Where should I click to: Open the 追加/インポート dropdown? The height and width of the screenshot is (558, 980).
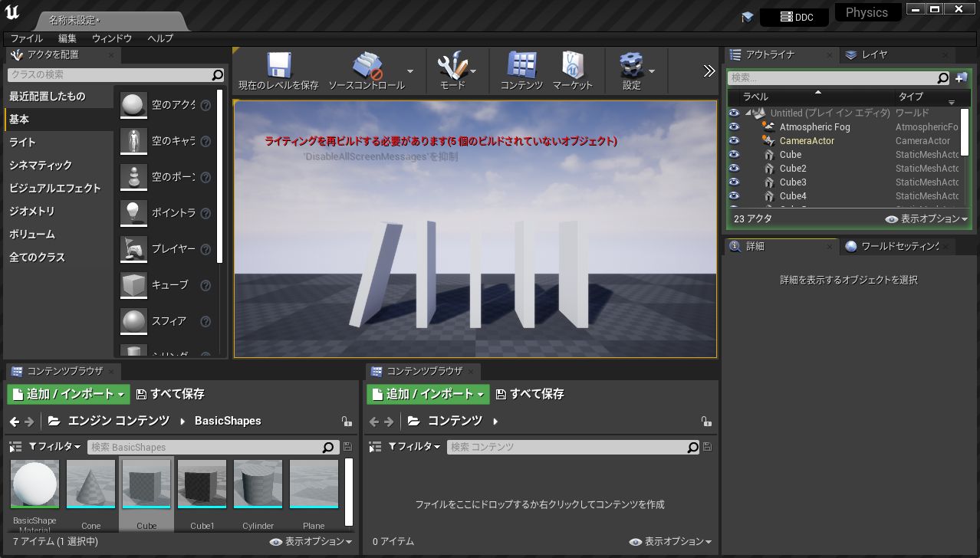(x=67, y=393)
